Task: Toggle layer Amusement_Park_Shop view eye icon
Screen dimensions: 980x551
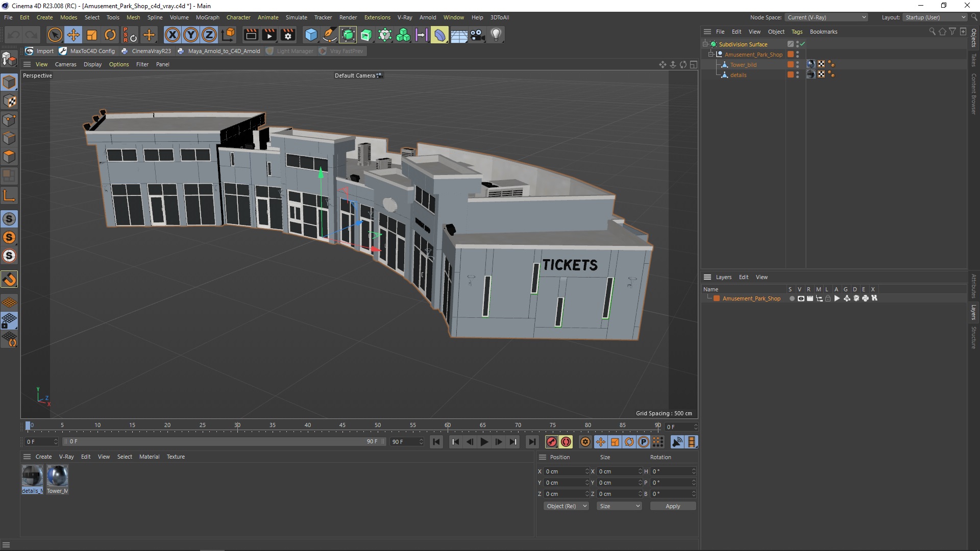Action: 801,298
